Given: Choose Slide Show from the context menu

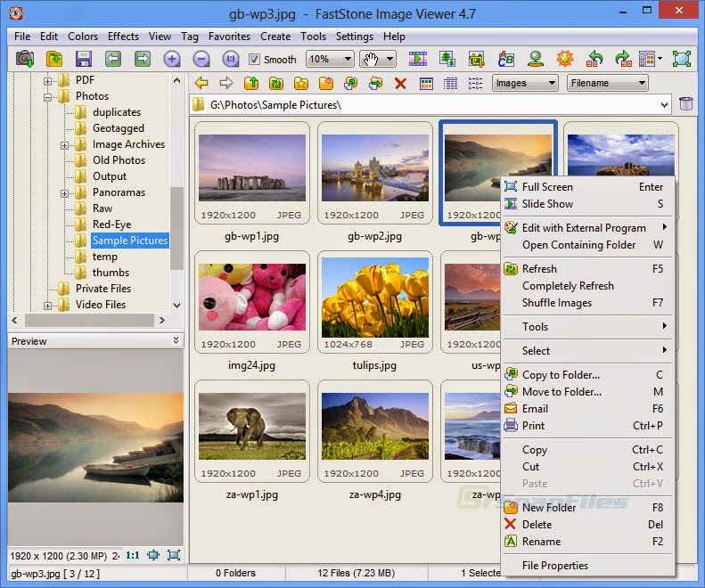Looking at the screenshot, I should 547,204.
